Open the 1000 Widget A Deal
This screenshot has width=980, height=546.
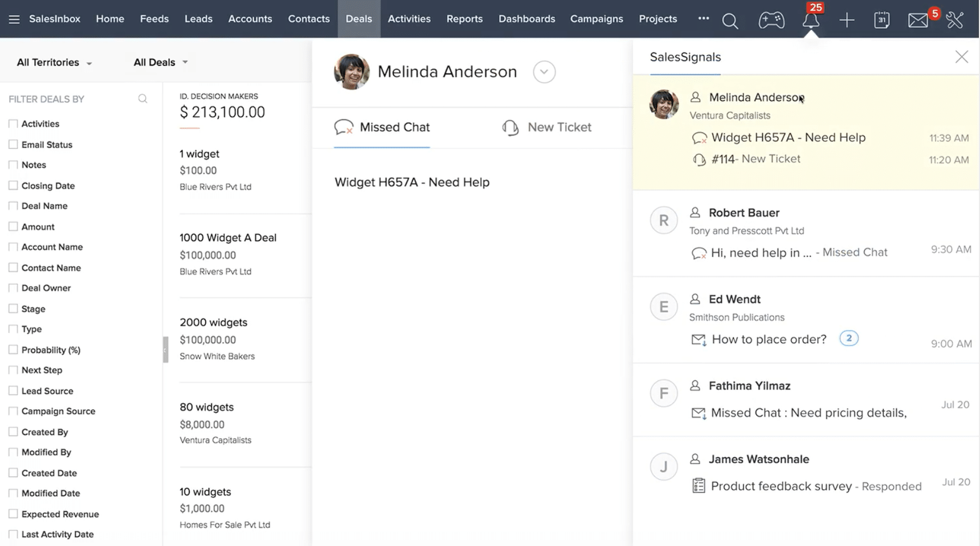click(228, 238)
